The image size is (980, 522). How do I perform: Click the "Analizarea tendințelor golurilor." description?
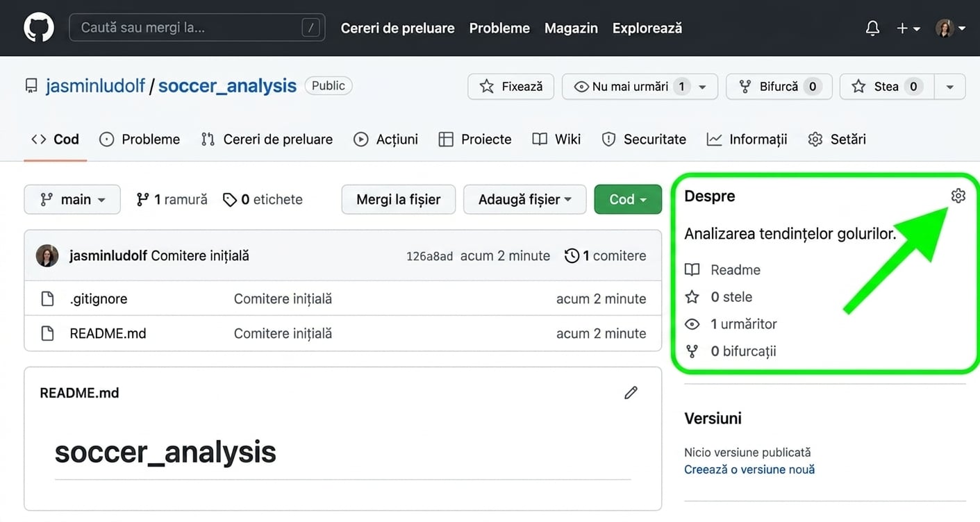pyautogui.click(x=790, y=234)
